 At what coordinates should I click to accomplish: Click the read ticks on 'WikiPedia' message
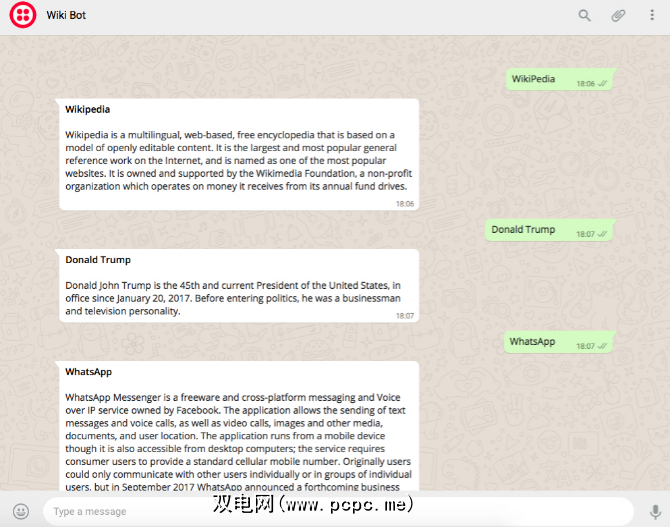(x=602, y=84)
